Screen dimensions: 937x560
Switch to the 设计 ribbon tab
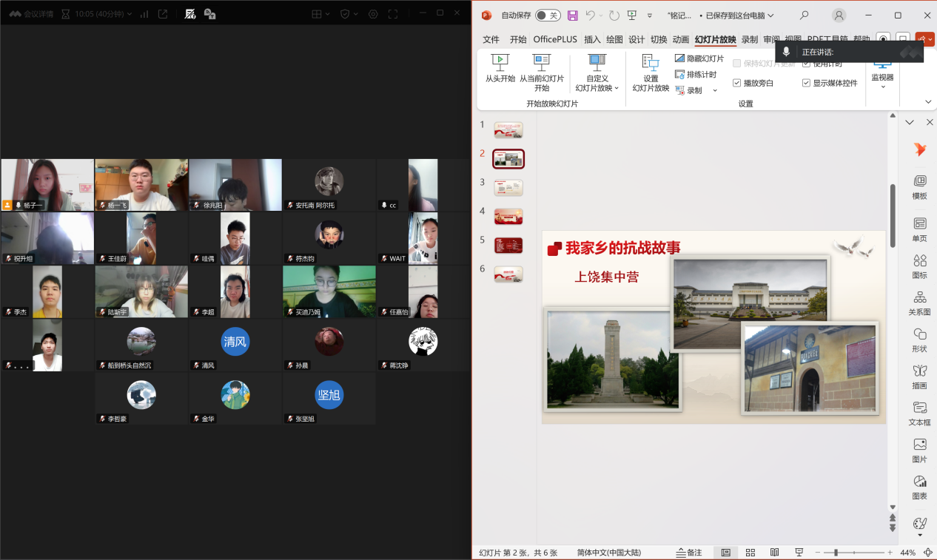pyautogui.click(x=637, y=40)
